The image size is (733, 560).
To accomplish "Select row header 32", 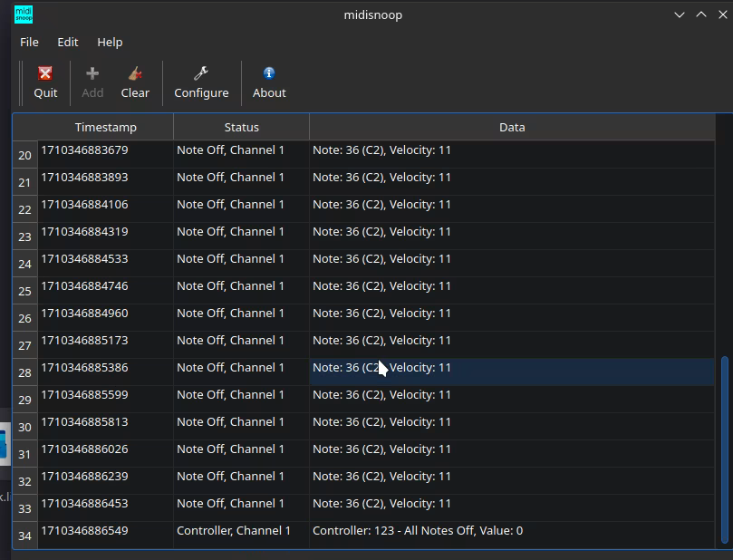I will click(x=24, y=481).
